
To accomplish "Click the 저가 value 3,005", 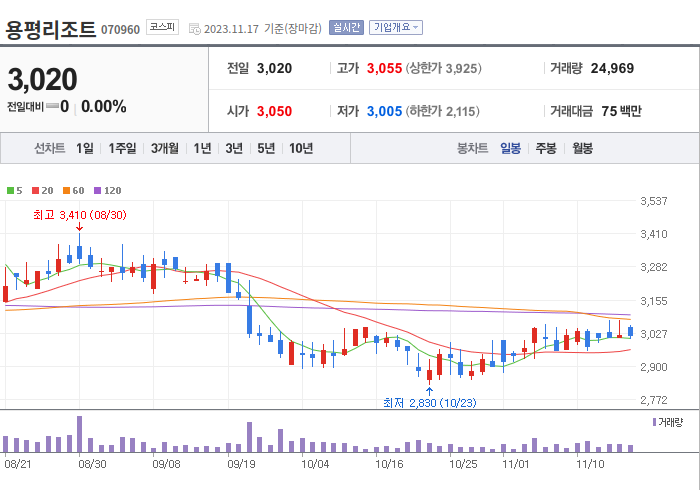I will tap(384, 111).
